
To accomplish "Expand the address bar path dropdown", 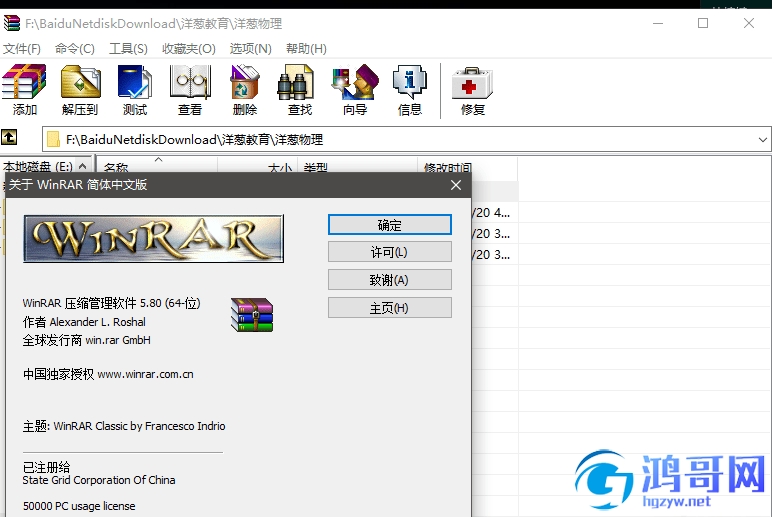I will (x=763, y=140).
